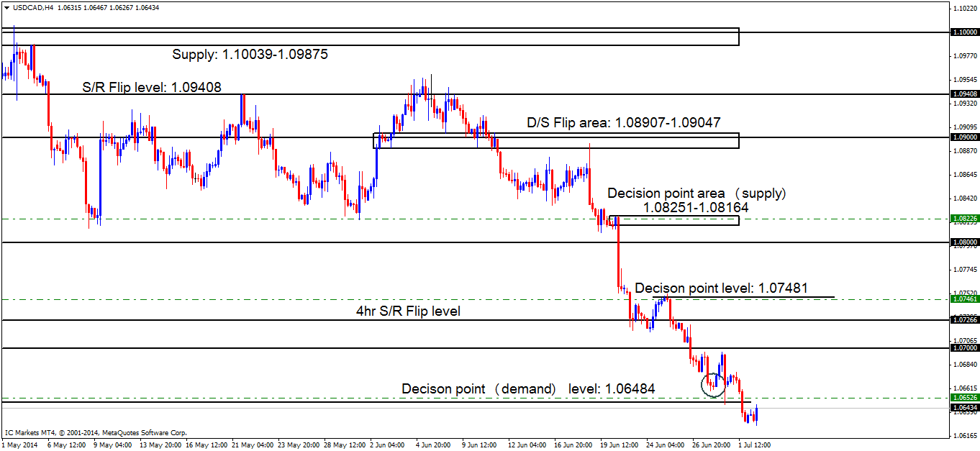Select the 'Decison point level: 1.07481' label
The width and height of the screenshot is (980, 451).
721,288
